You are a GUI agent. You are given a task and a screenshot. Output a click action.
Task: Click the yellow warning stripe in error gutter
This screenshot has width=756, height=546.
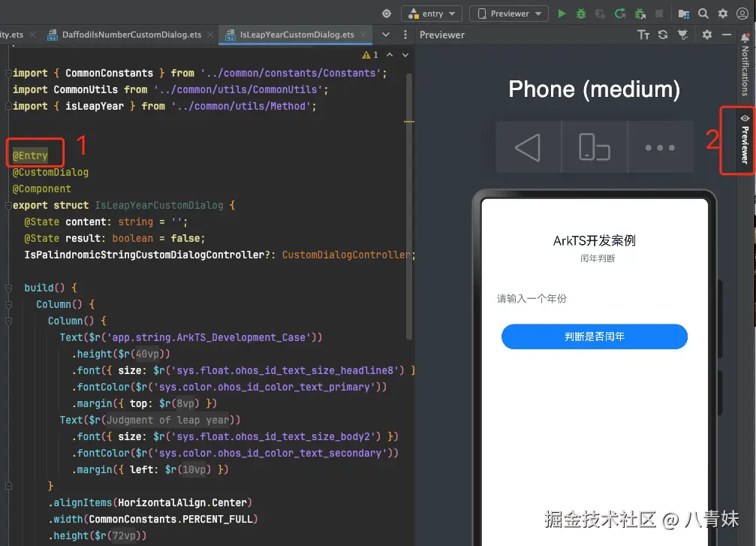[x=409, y=122]
